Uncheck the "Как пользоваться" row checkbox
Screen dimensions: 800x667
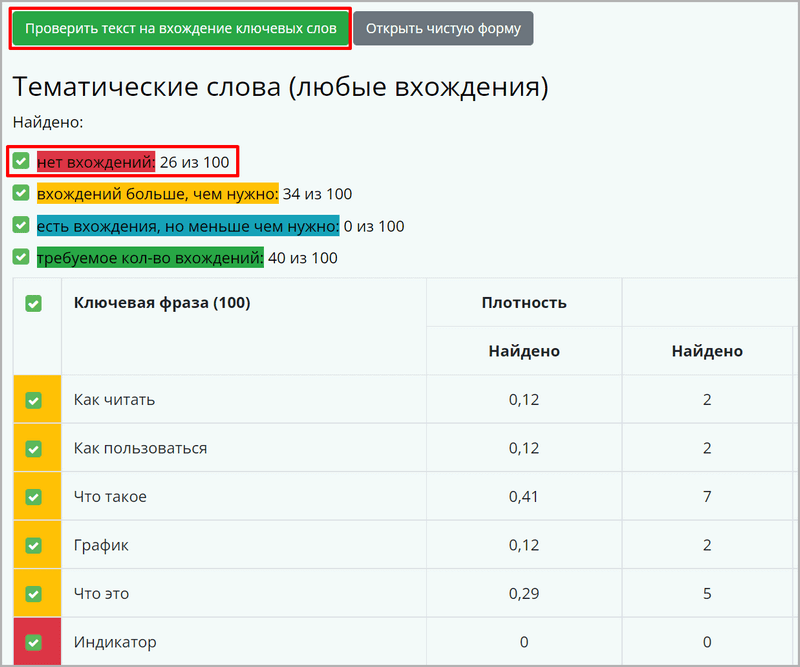[34, 449]
